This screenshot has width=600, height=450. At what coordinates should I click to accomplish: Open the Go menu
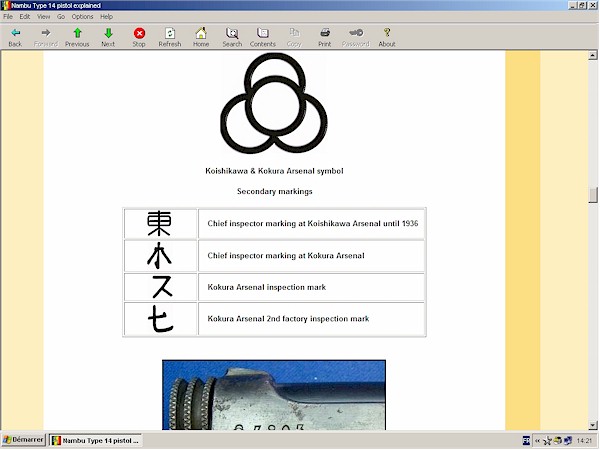click(x=61, y=17)
